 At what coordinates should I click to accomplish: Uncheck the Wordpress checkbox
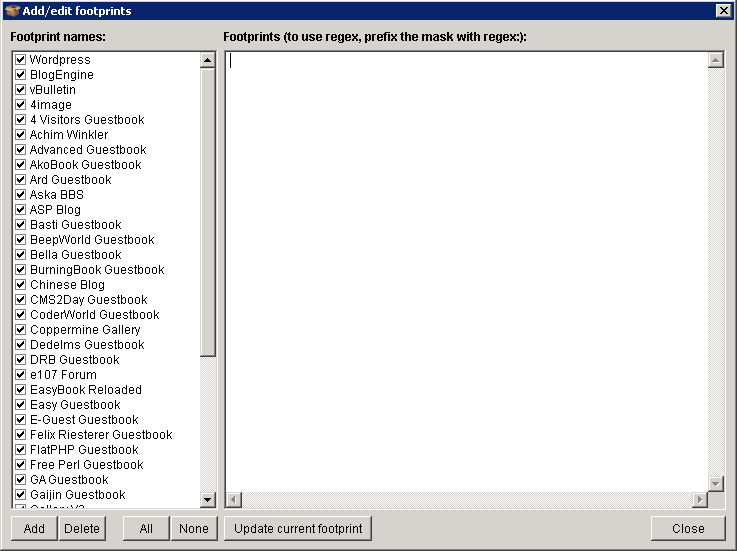pyautogui.click(x=20, y=60)
